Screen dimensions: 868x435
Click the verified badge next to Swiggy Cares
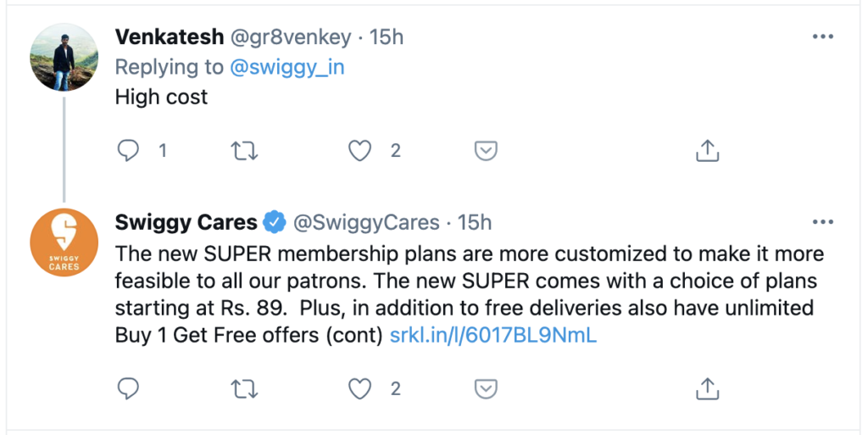[274, 223]
